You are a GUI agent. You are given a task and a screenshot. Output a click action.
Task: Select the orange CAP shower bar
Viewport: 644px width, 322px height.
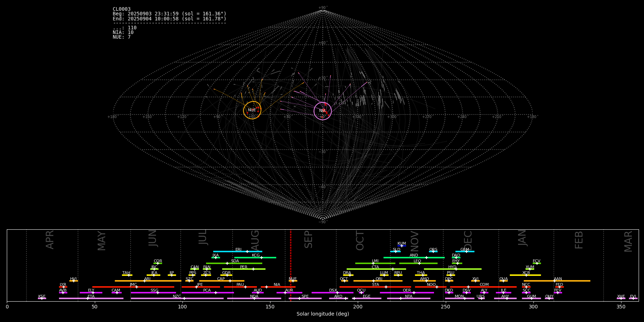click(222, 281)
